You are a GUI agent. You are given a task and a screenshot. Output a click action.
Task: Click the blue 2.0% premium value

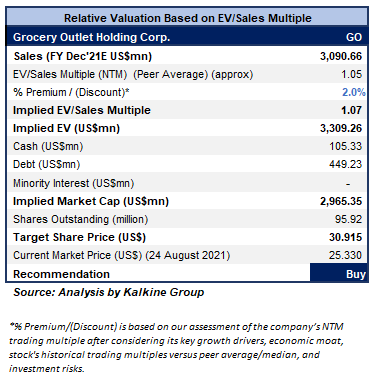[x=354, y=92]
